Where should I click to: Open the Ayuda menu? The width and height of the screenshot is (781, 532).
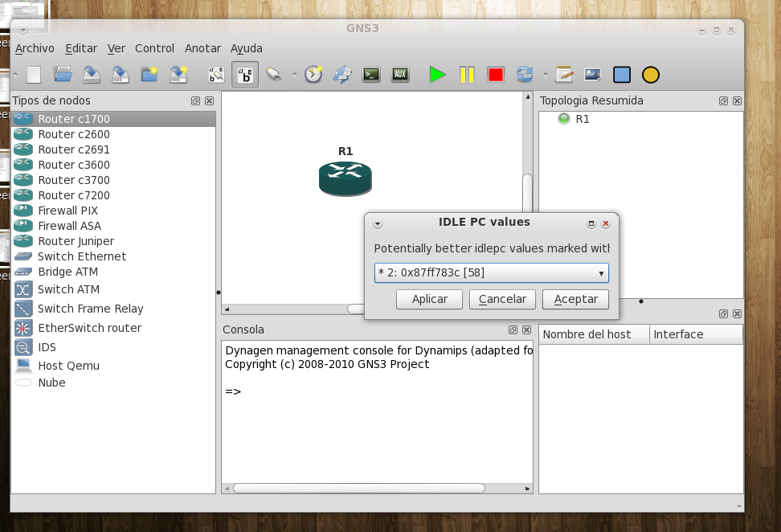246,48
